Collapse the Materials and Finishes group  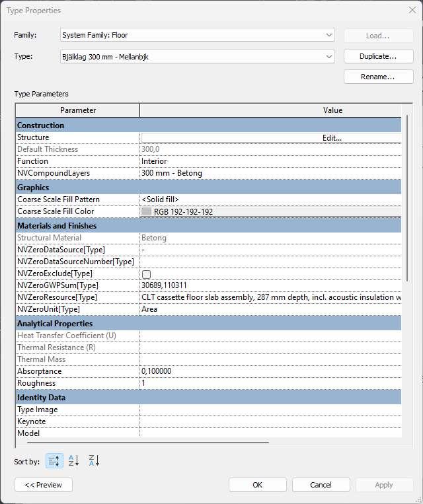208,226
